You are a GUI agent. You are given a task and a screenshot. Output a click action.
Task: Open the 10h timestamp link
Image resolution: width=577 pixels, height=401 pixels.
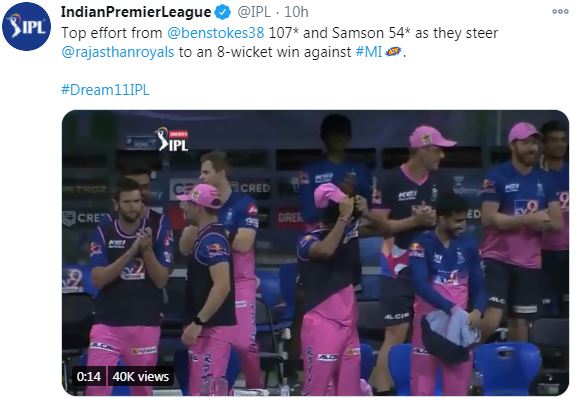[x=296, y=12]
